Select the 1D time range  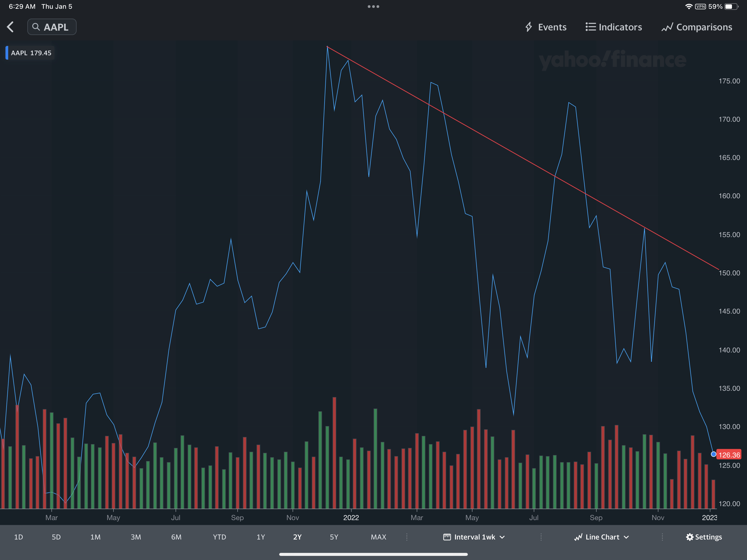19,537
